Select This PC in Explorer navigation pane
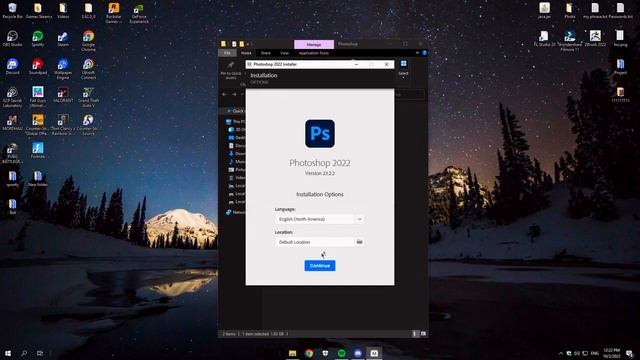This screenshot has height=360, width=640. pyautogui.click(x=236, y=122)
